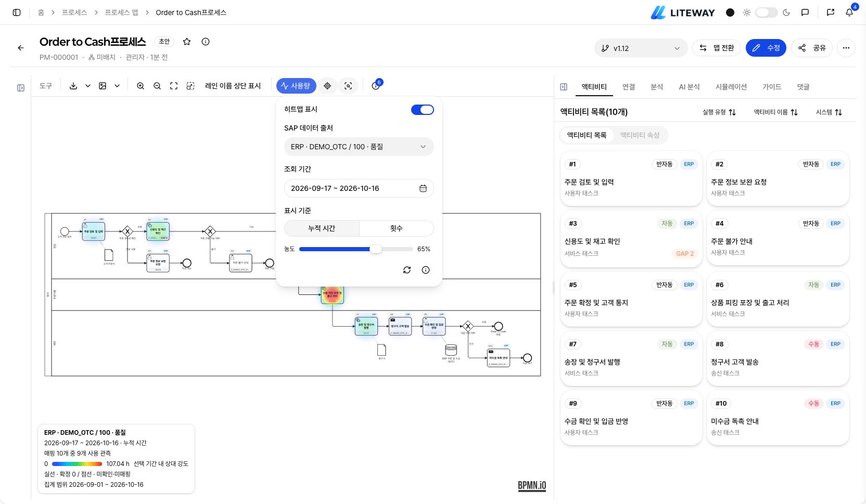Image resolution: width=866 pixels, height=504 pixels.
Task: Switch to the AI 분석 tab
Action: pyautogui.click(x=689, y=87)
